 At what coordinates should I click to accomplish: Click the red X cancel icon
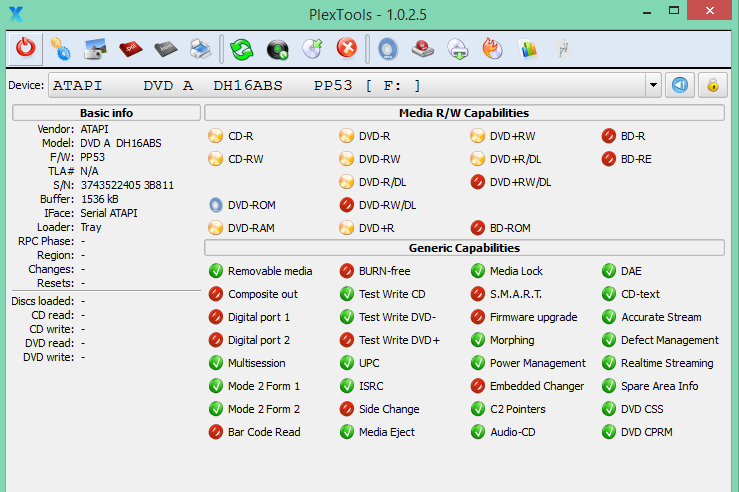point(347,48)
